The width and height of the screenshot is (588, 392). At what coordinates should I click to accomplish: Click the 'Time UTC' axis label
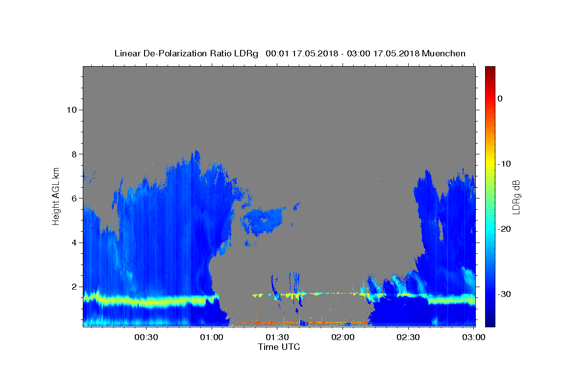279,347
